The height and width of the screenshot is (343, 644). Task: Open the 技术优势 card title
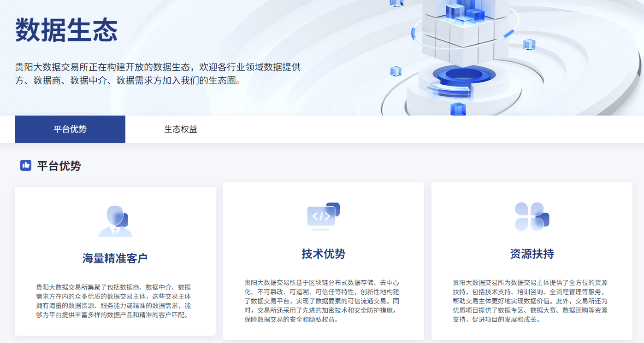[323, 254]
